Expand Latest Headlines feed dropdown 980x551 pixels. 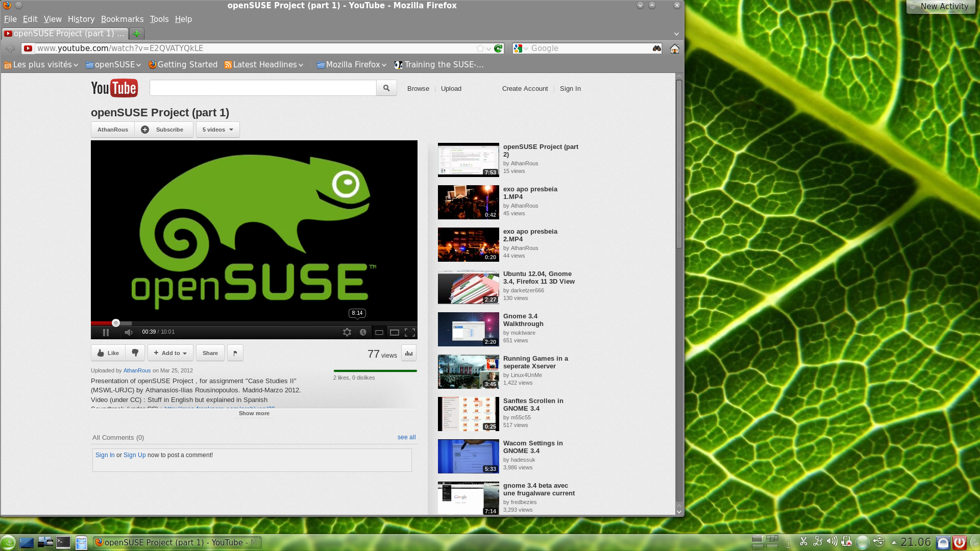(x=264, y=65)
